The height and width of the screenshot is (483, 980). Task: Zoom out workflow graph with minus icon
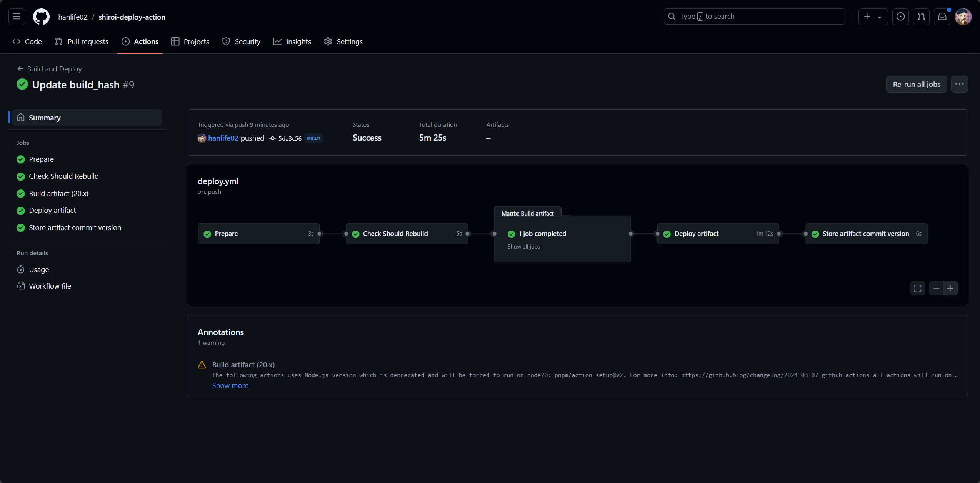936,288
